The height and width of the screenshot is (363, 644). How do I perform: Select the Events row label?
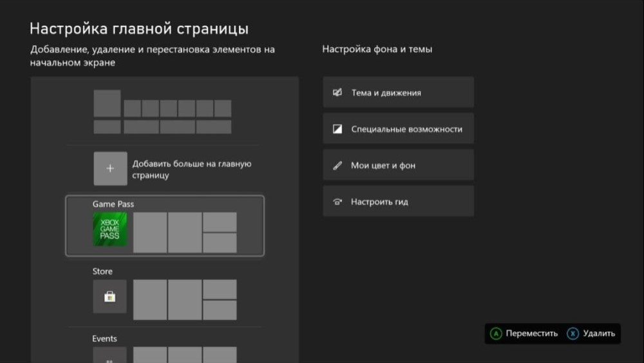(104, 338)
